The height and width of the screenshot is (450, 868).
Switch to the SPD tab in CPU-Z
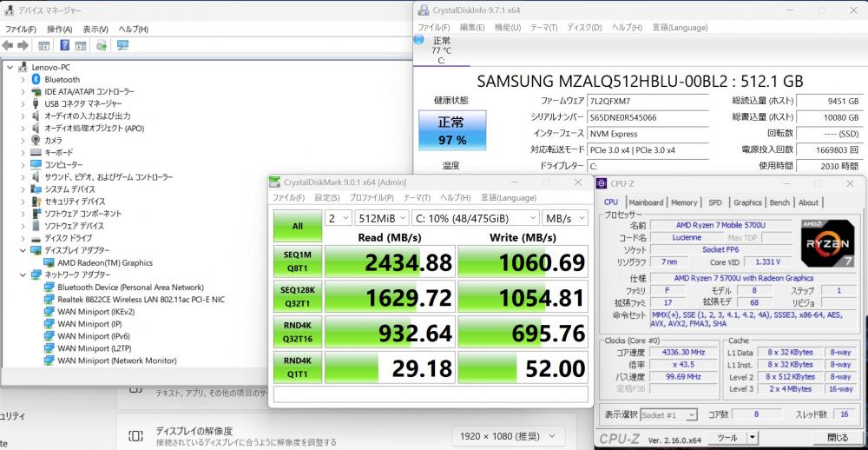click(715, 202)
